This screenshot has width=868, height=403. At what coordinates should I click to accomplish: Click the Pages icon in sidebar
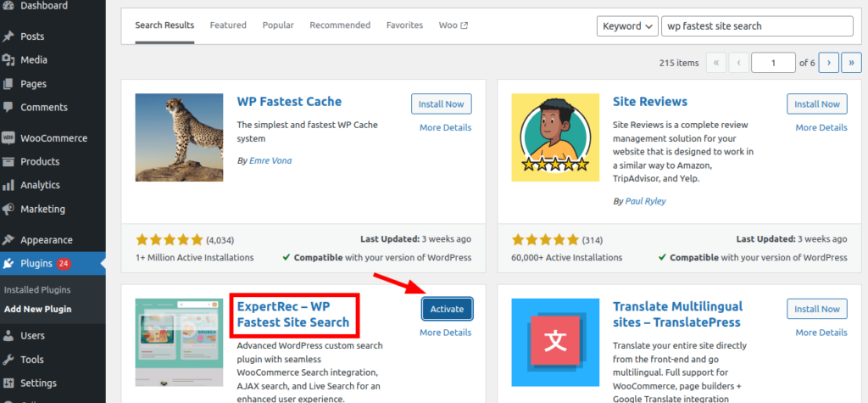pyautogui.click(x=8, y=84)
